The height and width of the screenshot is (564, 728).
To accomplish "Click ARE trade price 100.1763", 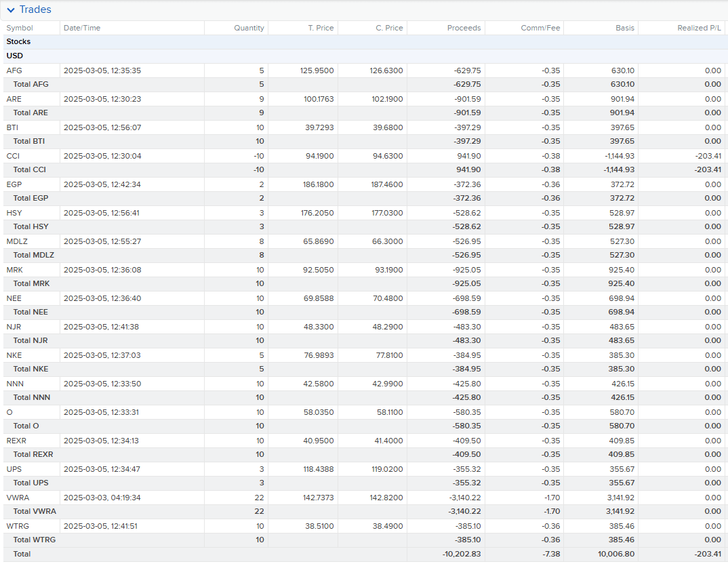I will coord(319,99).
